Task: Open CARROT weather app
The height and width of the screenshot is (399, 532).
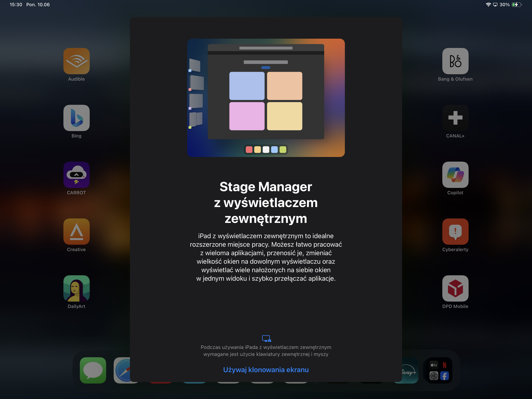Action: pos(77,175)
